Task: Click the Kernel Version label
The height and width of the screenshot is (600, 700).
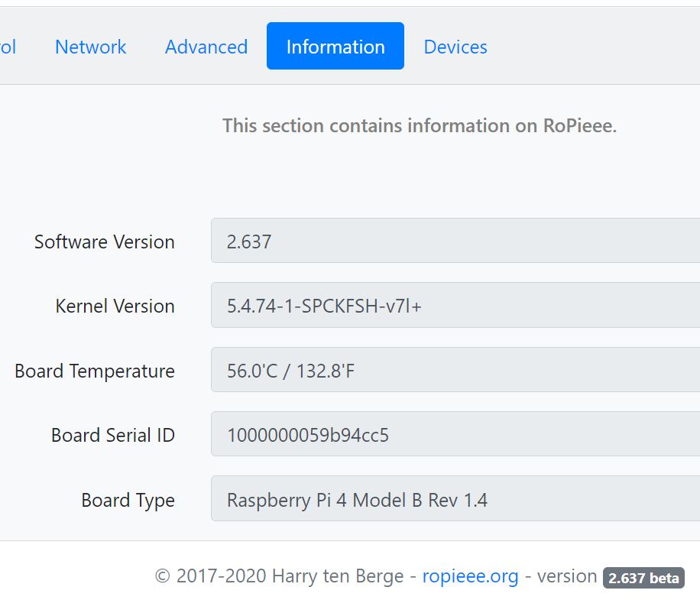Action: point(115,306)
